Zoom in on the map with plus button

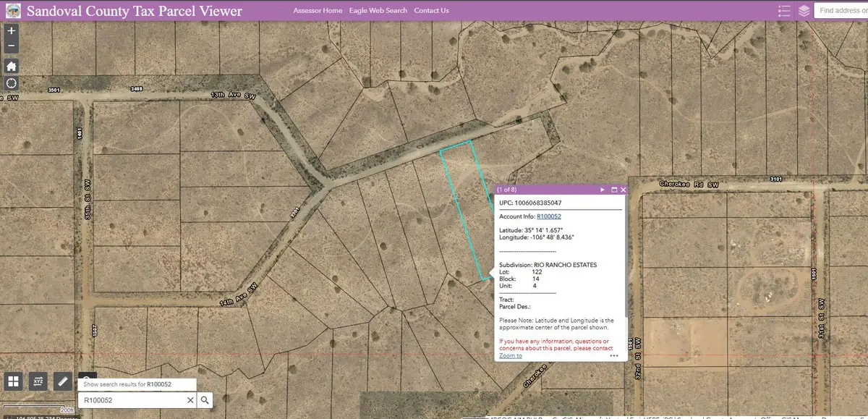pos(12,31)
